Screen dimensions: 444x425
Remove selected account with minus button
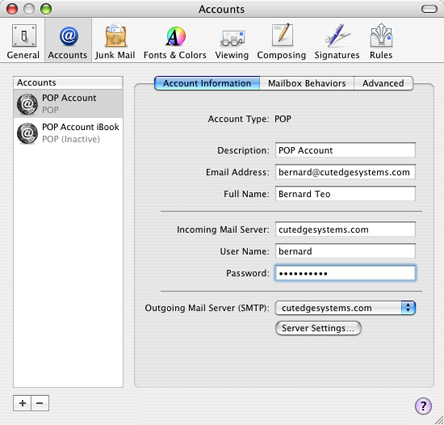(40, 403)
